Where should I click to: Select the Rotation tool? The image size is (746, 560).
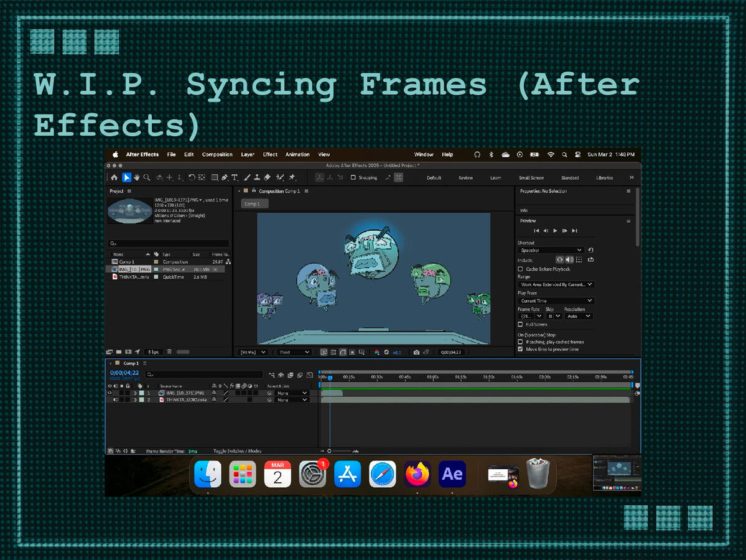click(192, 177)
